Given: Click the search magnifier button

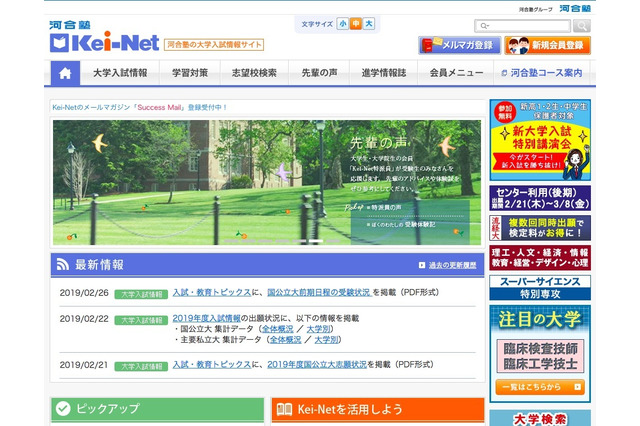Looking at the screenshot, I should 582,26.
